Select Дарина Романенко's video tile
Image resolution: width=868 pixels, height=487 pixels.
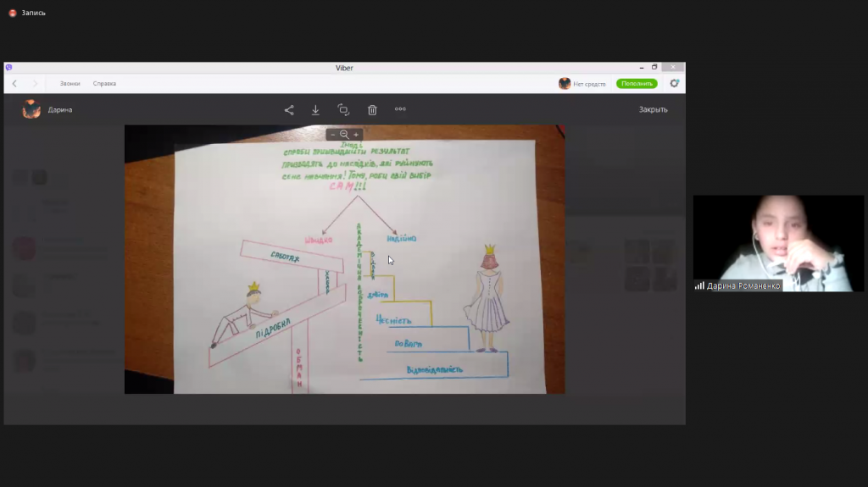click(778, 244)
